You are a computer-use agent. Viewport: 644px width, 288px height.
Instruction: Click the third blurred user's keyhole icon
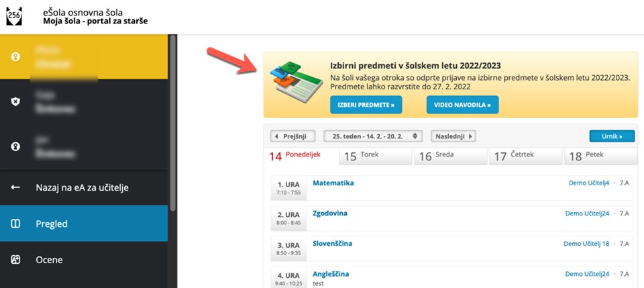click(15, 146)
